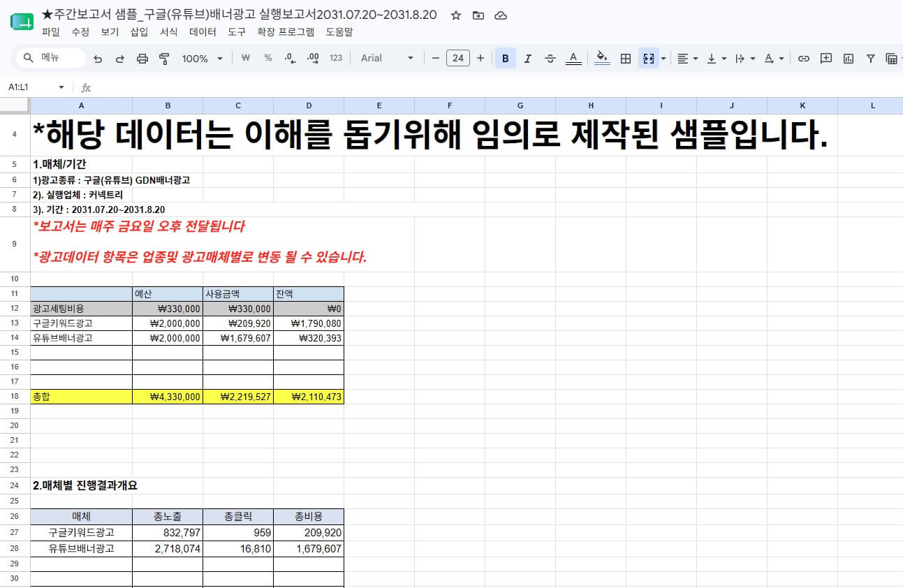Open the text color picker
903x588 pixels.
pos(573,59)
